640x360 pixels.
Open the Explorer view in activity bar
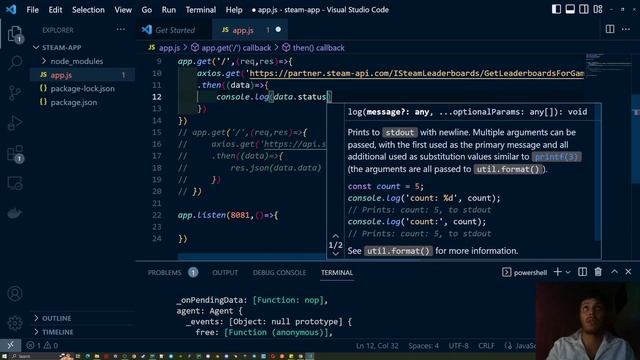click(15, 34)
